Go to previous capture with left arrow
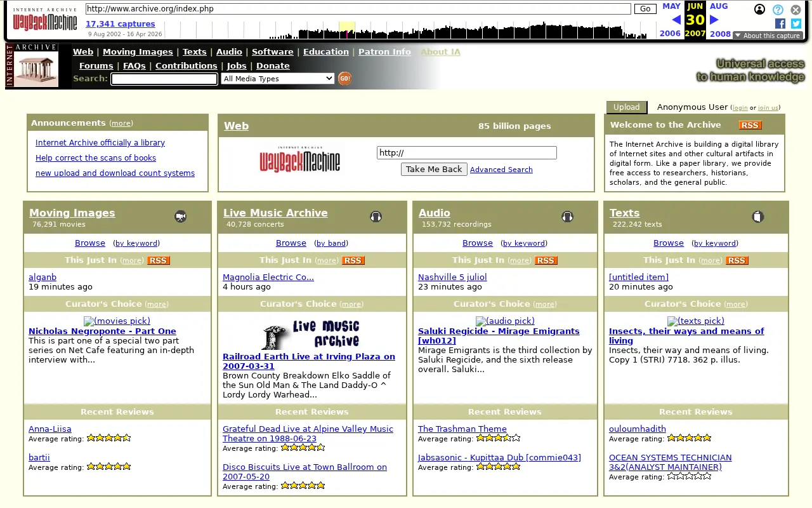Image resolution: width=812 pixels, height=508 pixels. tap(676, 20)
